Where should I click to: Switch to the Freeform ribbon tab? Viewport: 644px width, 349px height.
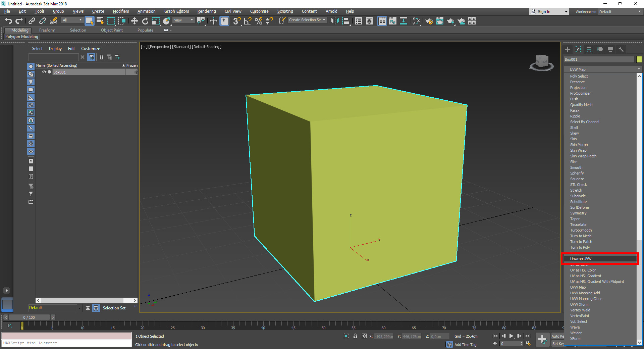tap(47, 30)
